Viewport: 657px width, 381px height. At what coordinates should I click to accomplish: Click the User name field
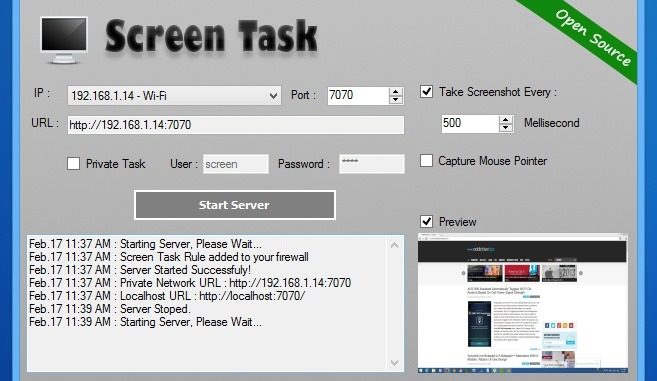point(236,164)
